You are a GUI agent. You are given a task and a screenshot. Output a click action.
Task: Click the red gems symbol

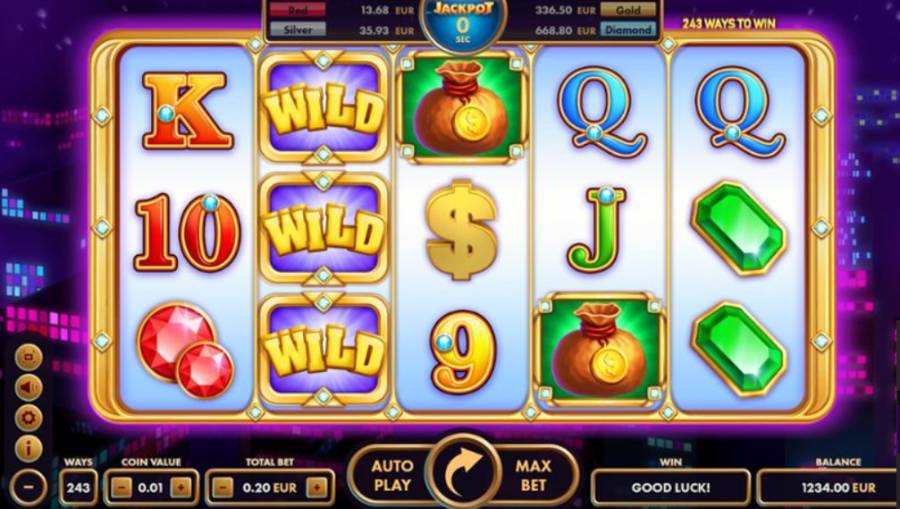click(185, 350)
